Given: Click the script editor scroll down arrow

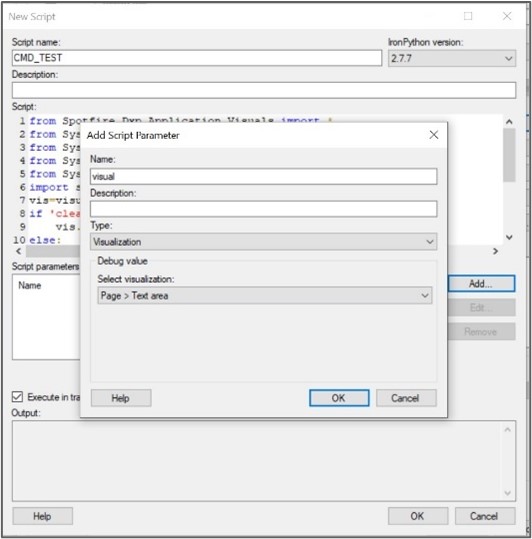Looking at the screenshot, I should click(509, 237).
